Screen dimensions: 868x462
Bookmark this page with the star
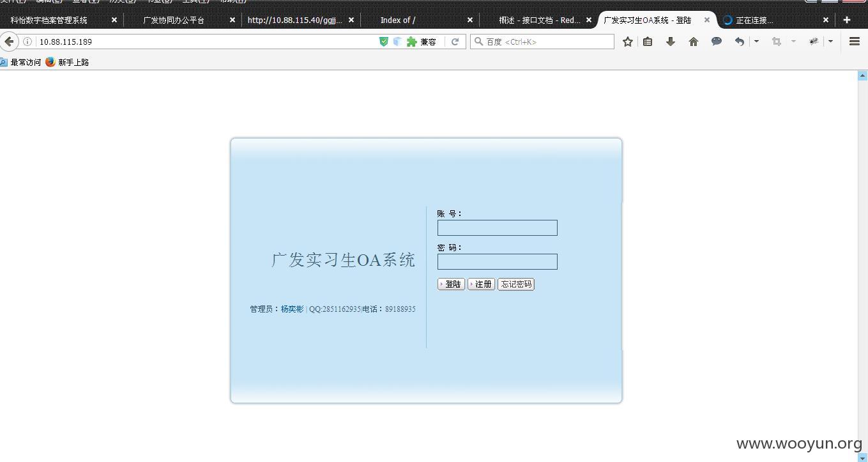pyautogui.click(x=628, y=42)
